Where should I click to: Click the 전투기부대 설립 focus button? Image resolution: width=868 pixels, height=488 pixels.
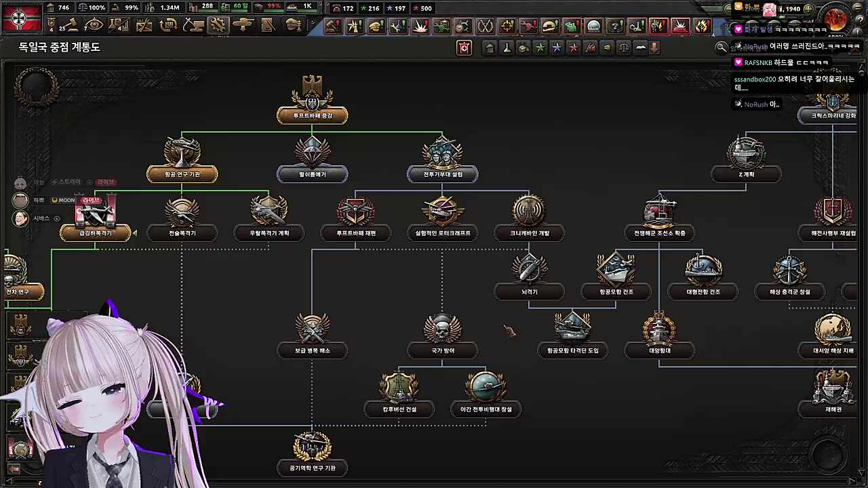pyautogui.click(x=442, y=174)
